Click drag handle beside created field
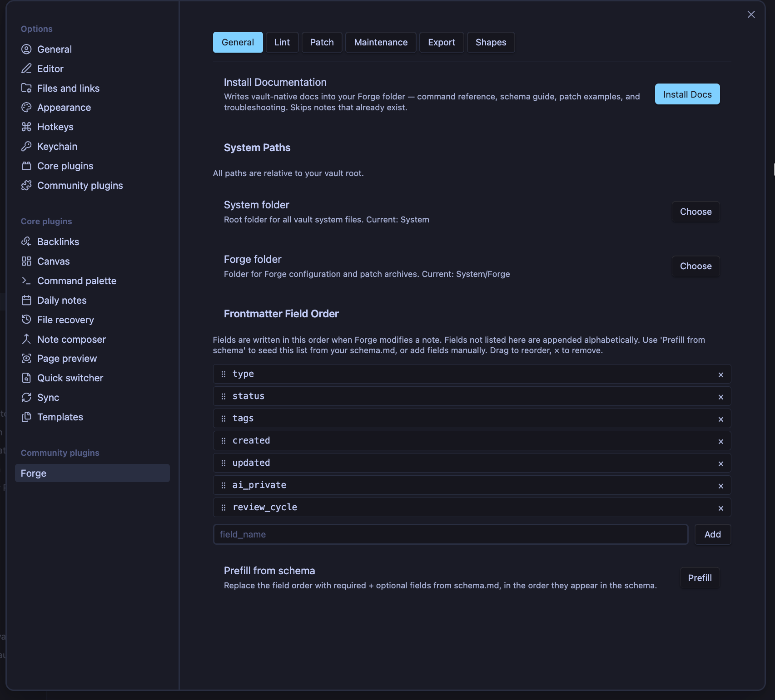Screen dimensions: 775x700 pos(224,441)
